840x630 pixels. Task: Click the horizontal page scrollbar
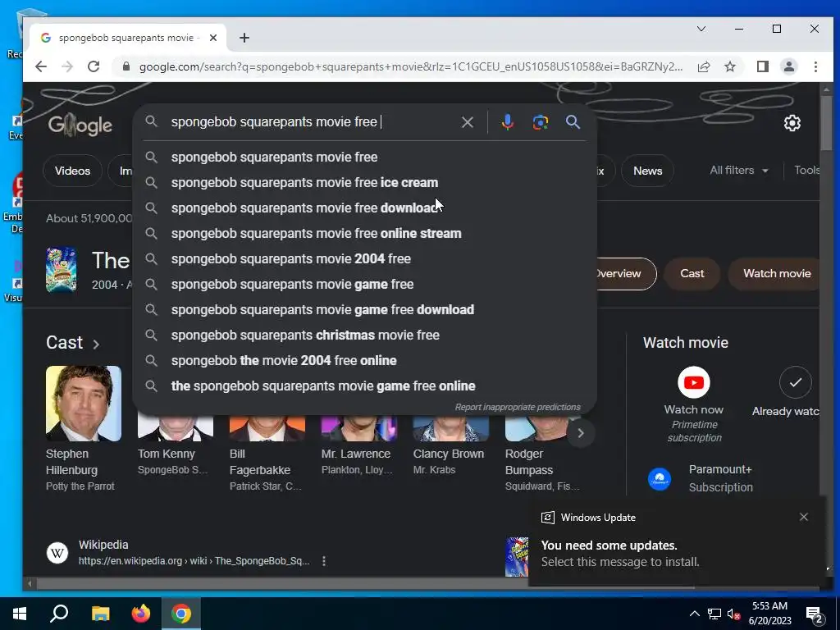click(364, 584)
